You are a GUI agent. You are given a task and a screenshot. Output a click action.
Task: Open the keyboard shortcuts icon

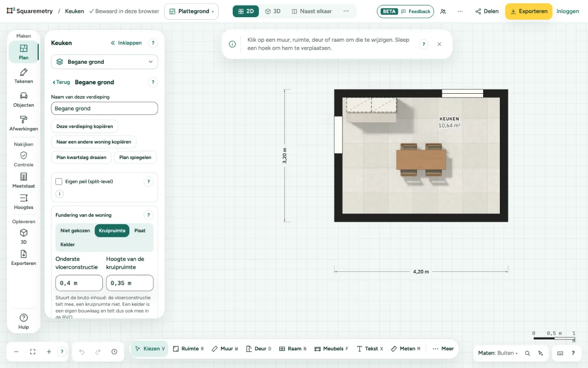(x=560, y=353)
